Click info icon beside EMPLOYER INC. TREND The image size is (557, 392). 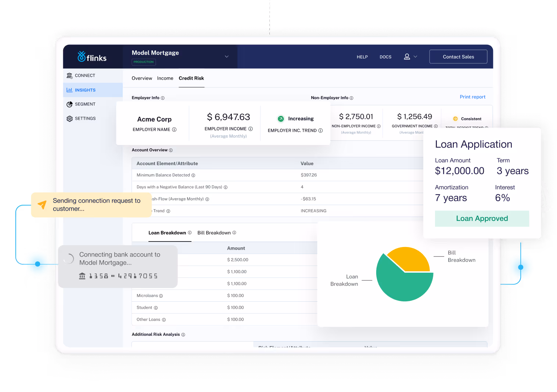[x=320, y=131]
